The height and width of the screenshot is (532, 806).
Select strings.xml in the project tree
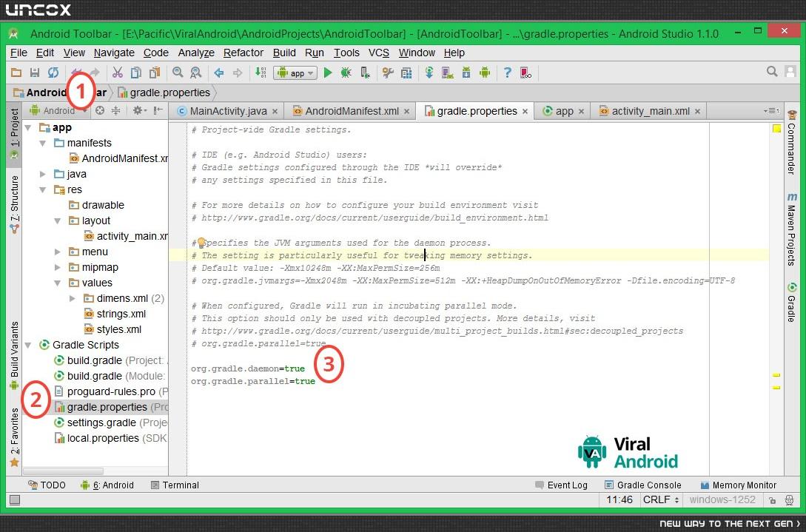pyautogui.click(x=114, y=314)
